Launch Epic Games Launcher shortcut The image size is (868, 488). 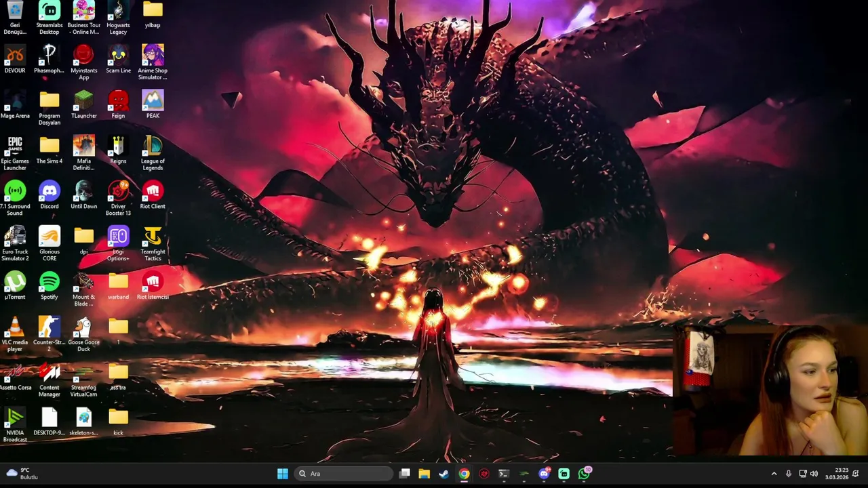(15, 154)
